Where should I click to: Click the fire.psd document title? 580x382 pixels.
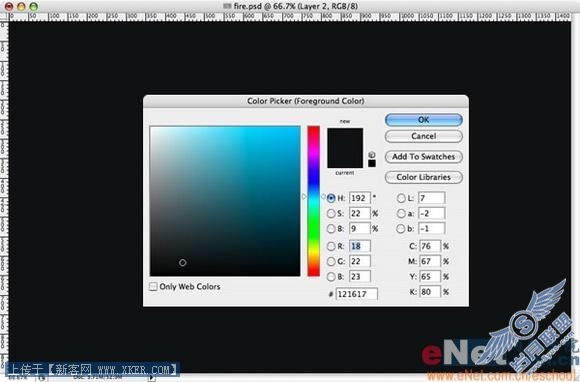pos(290,6)
